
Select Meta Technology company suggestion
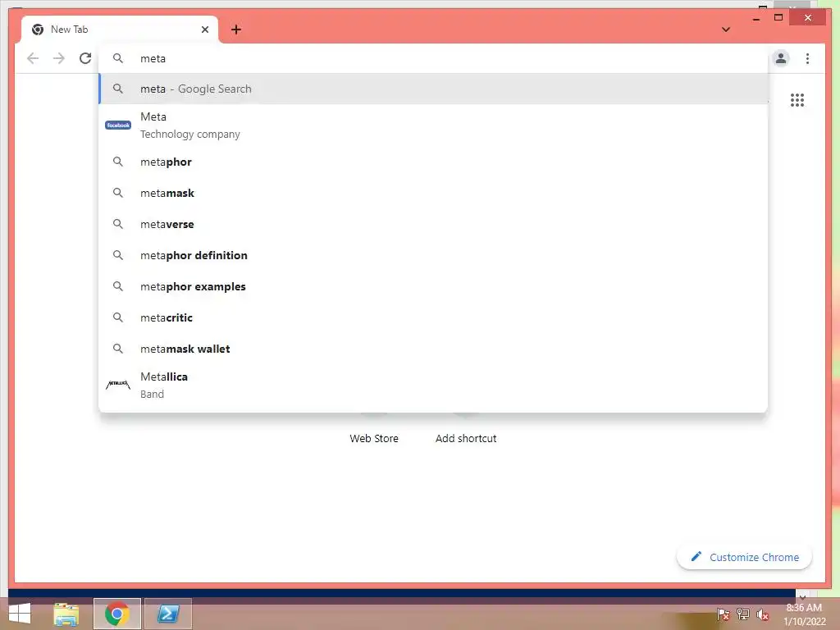click(433, 126)
